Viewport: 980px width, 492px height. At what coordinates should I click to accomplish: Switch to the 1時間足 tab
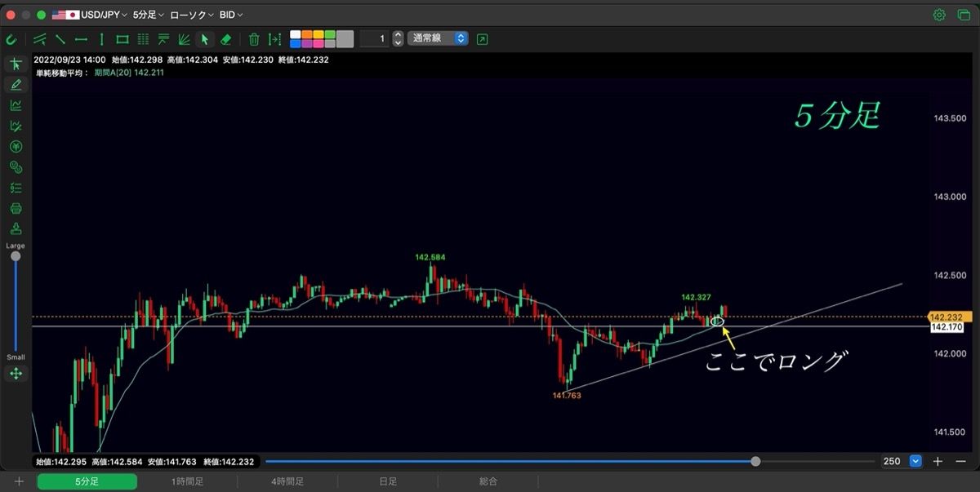coord(187,482)
